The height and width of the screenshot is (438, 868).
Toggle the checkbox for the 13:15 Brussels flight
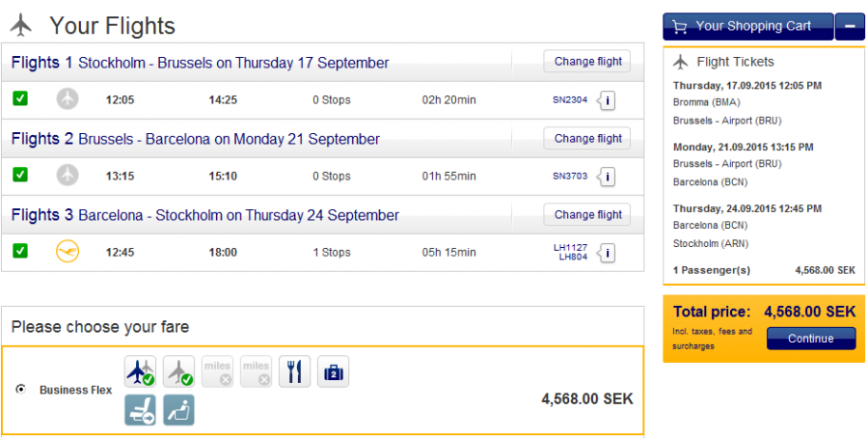[x=20, y=175]
